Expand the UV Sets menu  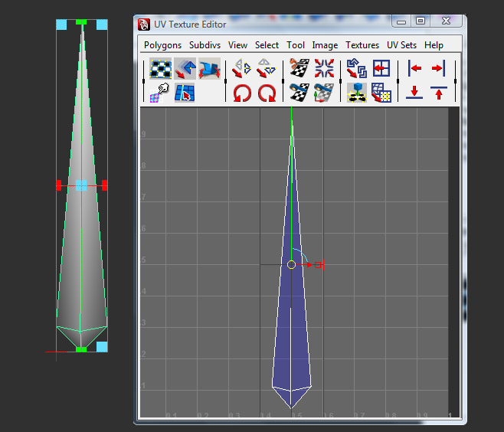pos(402,45)
